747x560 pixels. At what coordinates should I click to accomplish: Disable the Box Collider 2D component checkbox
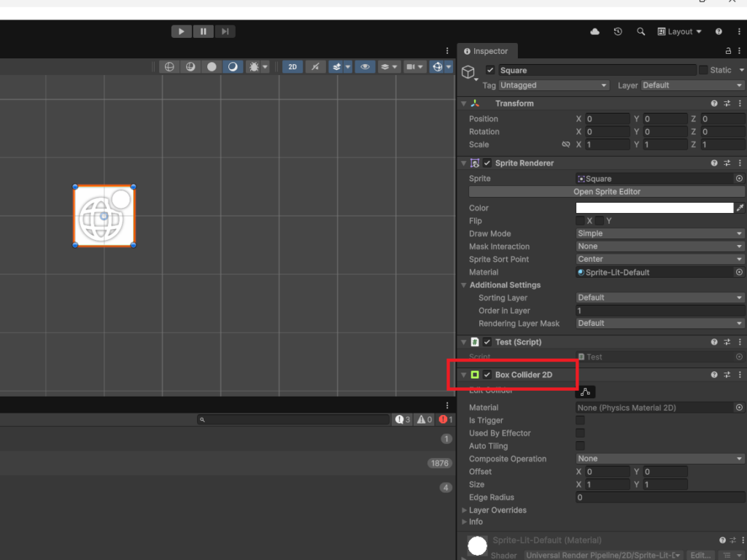click(x=487, y=375)
